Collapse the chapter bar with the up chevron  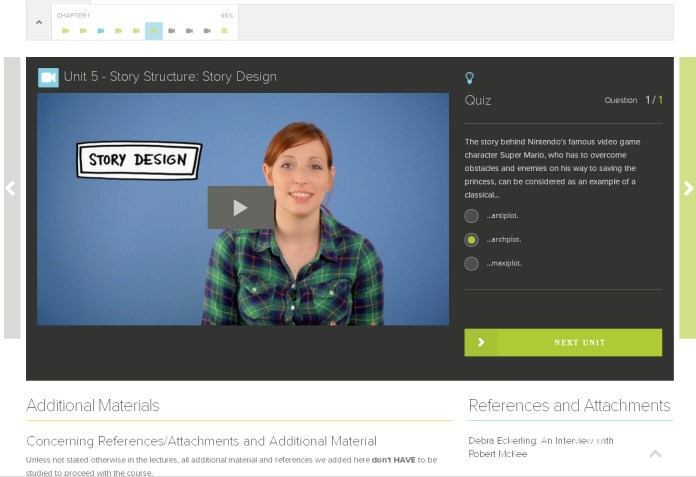pyautogui.click(x=39, y=22)
